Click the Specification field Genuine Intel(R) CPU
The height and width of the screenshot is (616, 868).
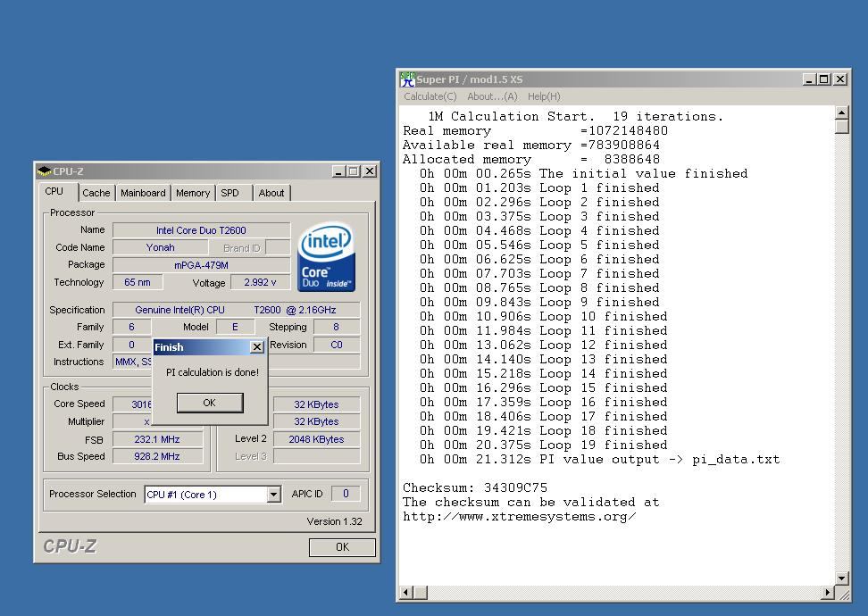click(x=236, y=310)
